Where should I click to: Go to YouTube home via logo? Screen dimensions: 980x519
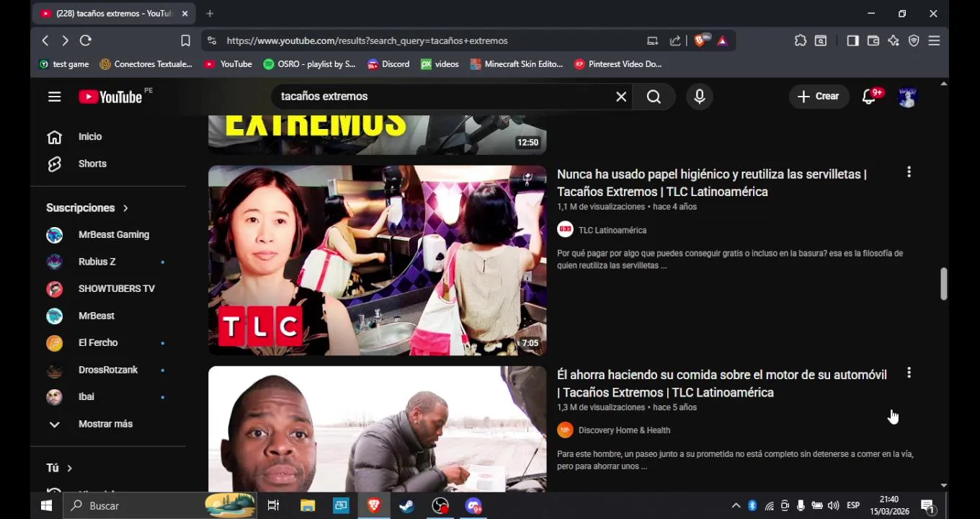pyautogui.click(x=110, y=97)
